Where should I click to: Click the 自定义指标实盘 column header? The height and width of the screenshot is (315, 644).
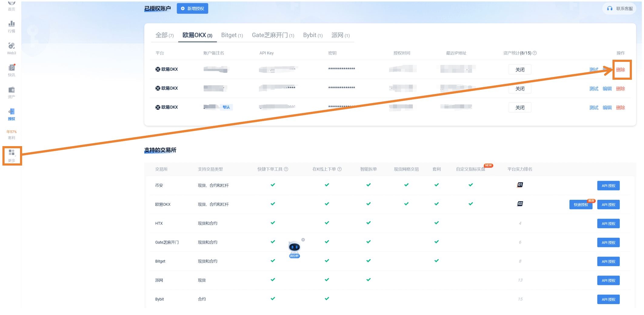470,169
